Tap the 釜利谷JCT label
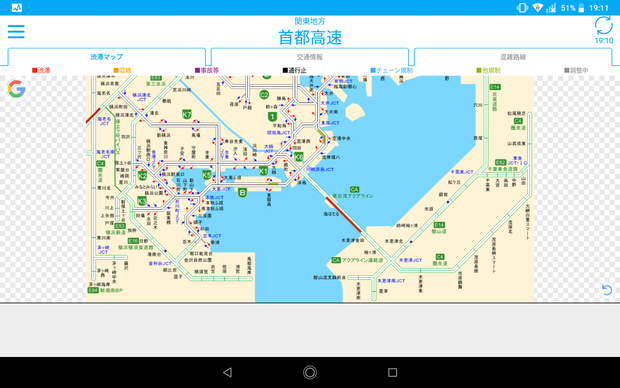Image resolution: width=620 pixels, height=388 pixels. (160, 263)
